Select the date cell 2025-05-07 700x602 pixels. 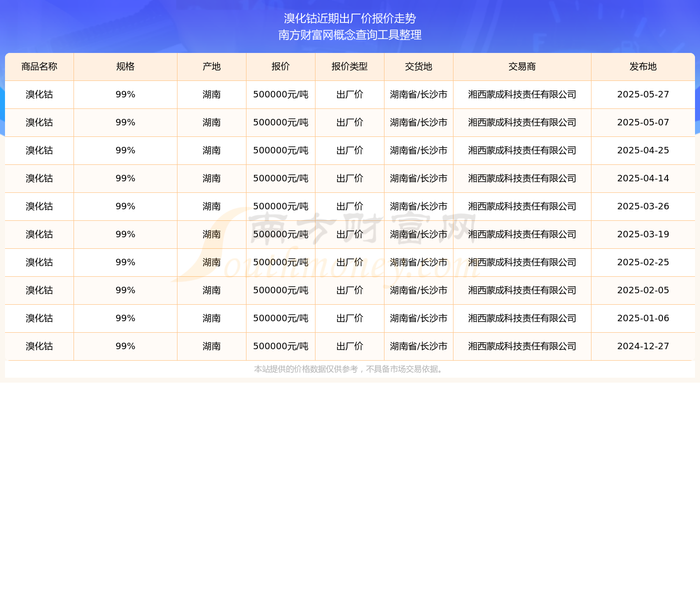point(643,122)
